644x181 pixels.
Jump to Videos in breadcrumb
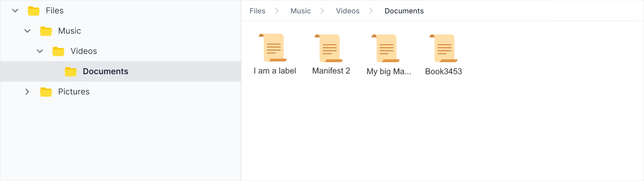[347, 11]
